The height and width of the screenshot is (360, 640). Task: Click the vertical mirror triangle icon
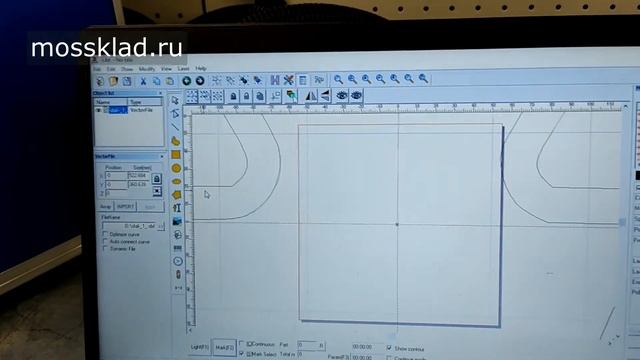pos(325,96)
